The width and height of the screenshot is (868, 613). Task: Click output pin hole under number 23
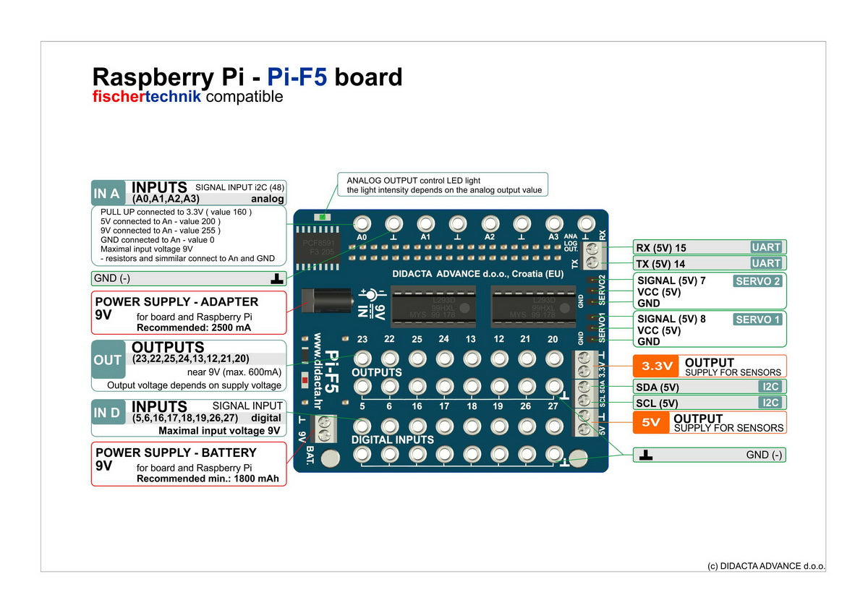point(362,358)
